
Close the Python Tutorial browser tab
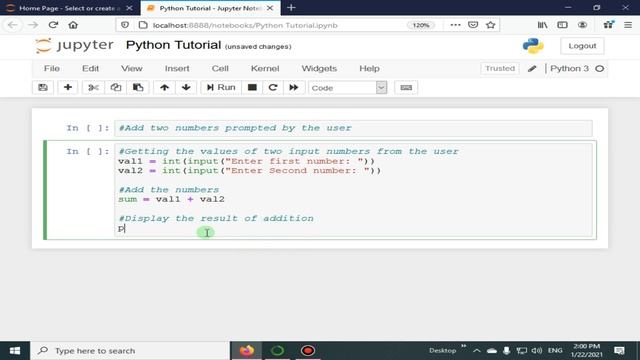click(x=270, y=8)
